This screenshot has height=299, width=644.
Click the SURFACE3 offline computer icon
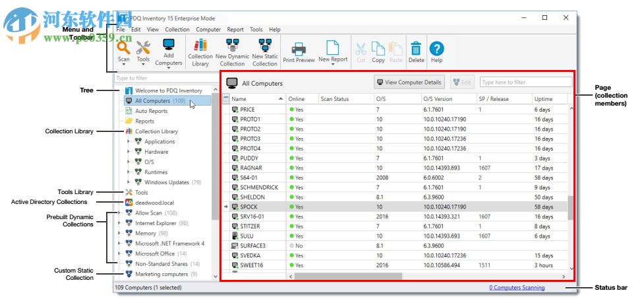tap(235, 246)
